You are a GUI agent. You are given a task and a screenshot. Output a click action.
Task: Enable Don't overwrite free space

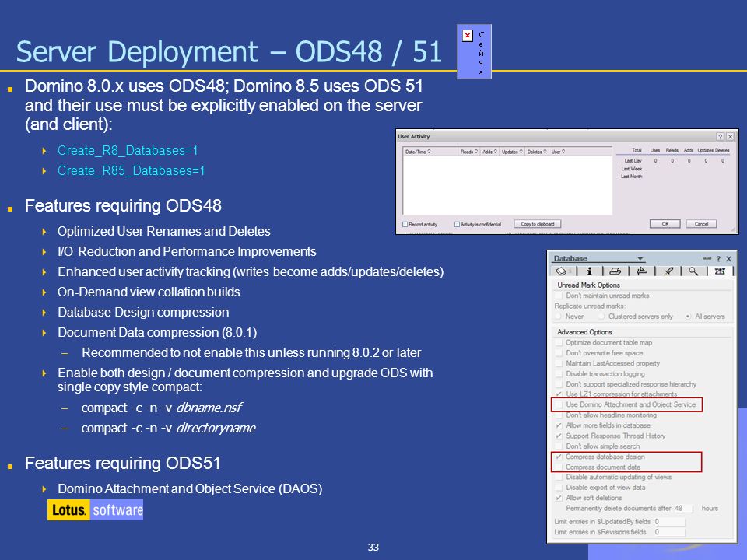coord(559,353)
